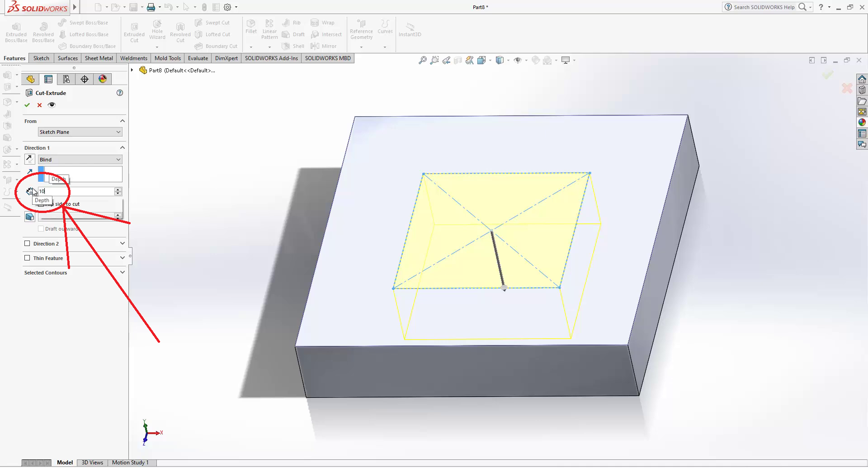Open the DisplayManager color ball tab
Screen dimensions: 868x468
(x=103, y=79)
